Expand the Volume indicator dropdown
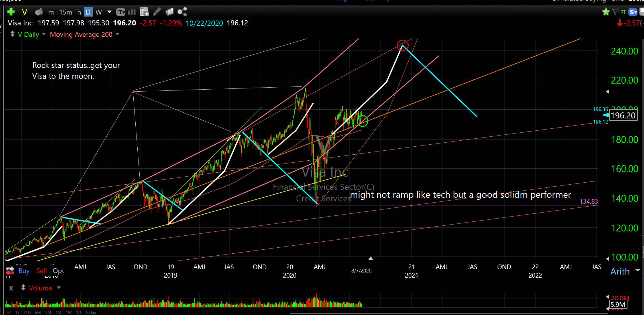644x315 pixels. [x=59, y=288]
